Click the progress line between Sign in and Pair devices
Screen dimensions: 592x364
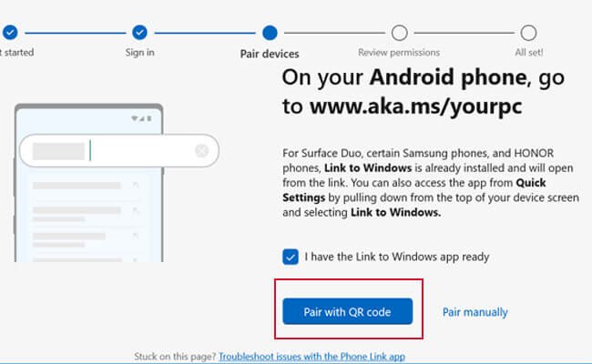point(205,33)
